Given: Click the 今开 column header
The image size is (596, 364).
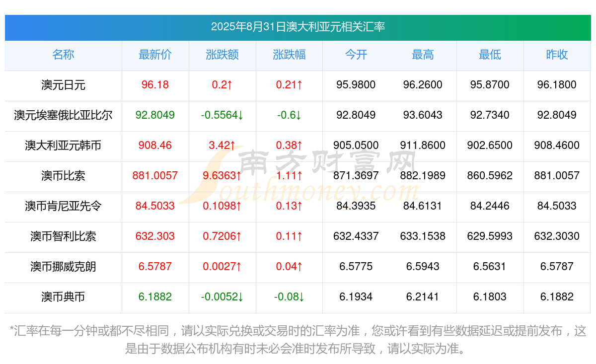Looking at the screenshot, I should 356,55.
